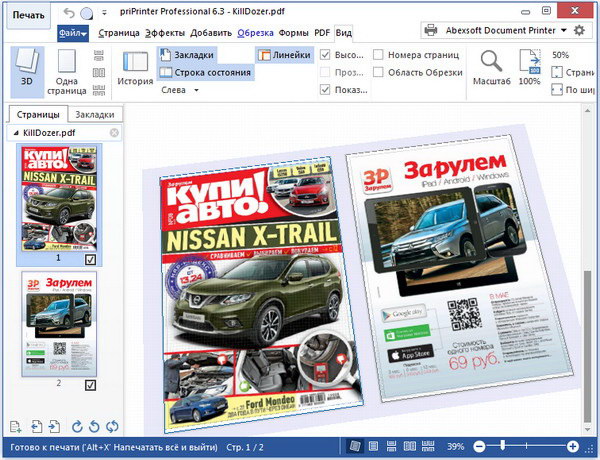Expand the Слева position dropdown
The width and height of the screenshot is (600, 460).
180,90
